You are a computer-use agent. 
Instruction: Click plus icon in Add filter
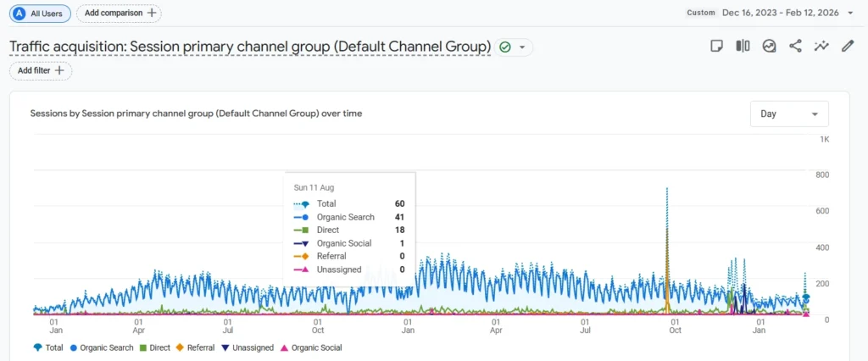[59, 71]
